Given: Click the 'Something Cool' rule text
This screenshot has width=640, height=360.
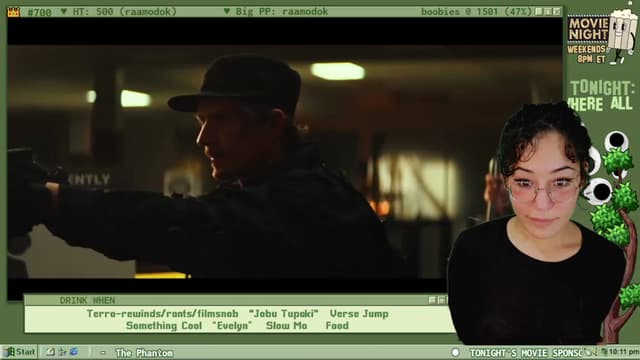Looking at the screenshot, I should point(164,326).
